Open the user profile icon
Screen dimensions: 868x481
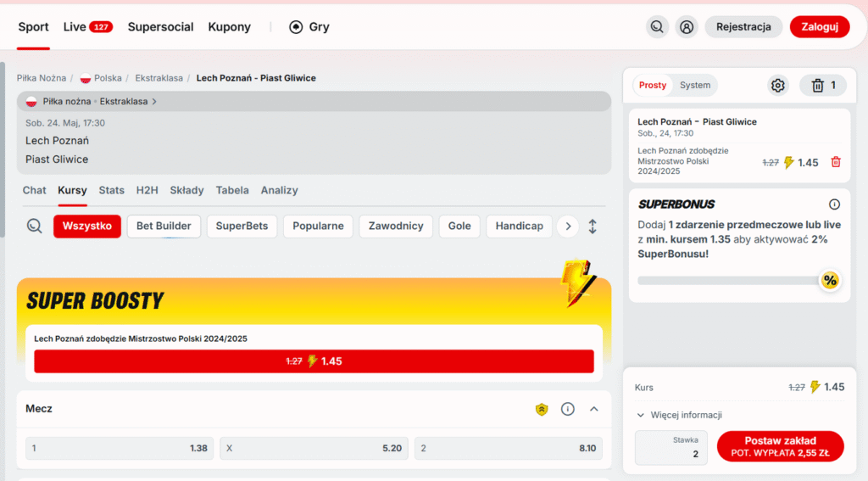pyautogui.click(x=687, y=26)
